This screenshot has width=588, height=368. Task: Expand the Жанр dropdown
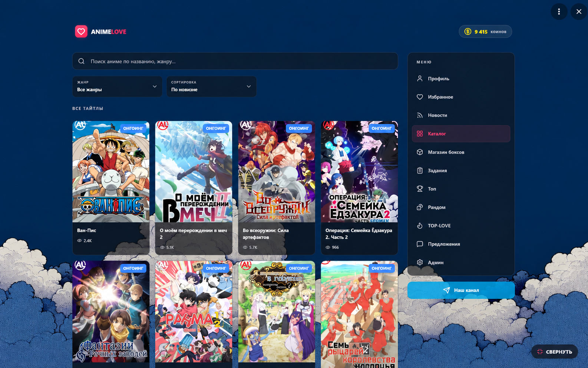click(117, 86)
